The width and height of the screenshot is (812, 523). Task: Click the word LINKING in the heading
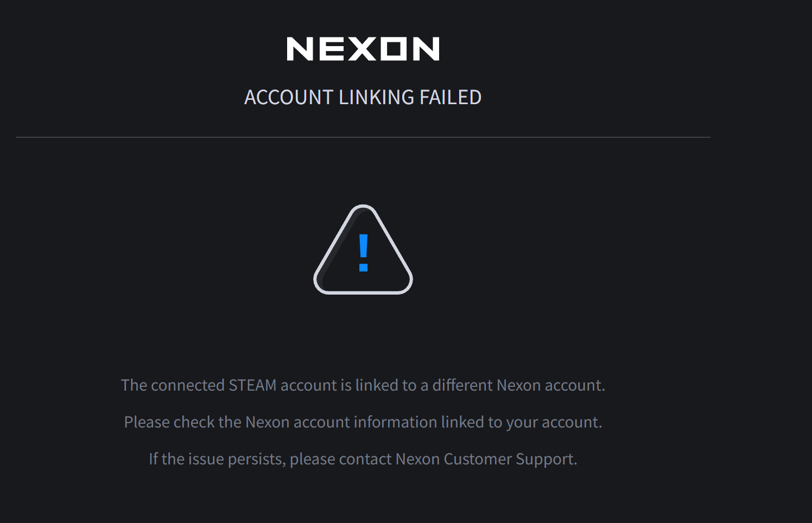(x=376, y=98)
